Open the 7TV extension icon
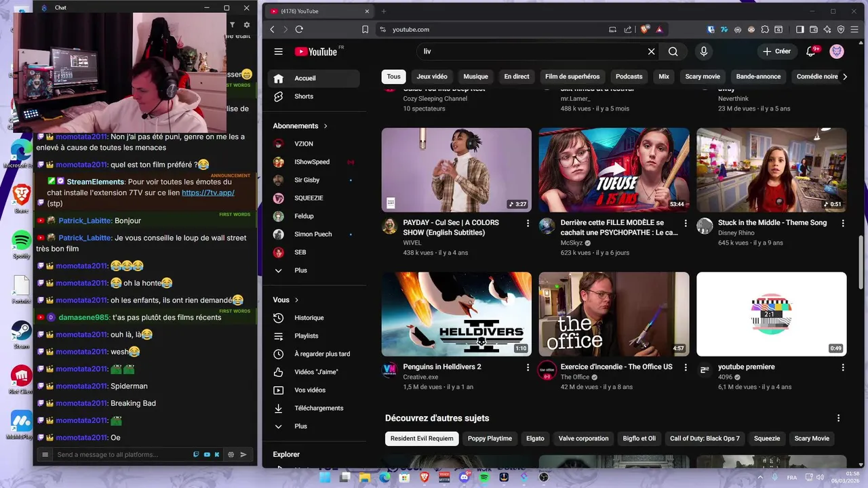The width and height of the screenshot is (868, 488). [724, 29]
